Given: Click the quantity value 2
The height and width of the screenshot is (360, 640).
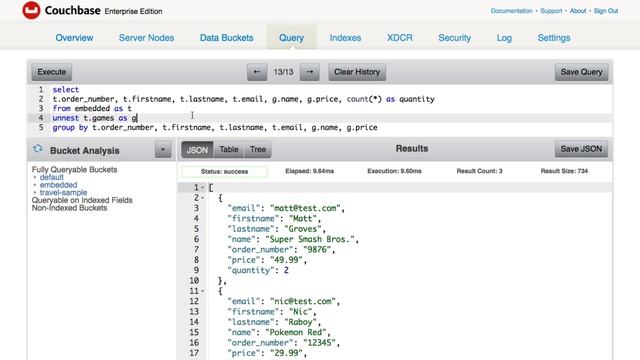Looking at the screenshot, I should coord(286,270).
